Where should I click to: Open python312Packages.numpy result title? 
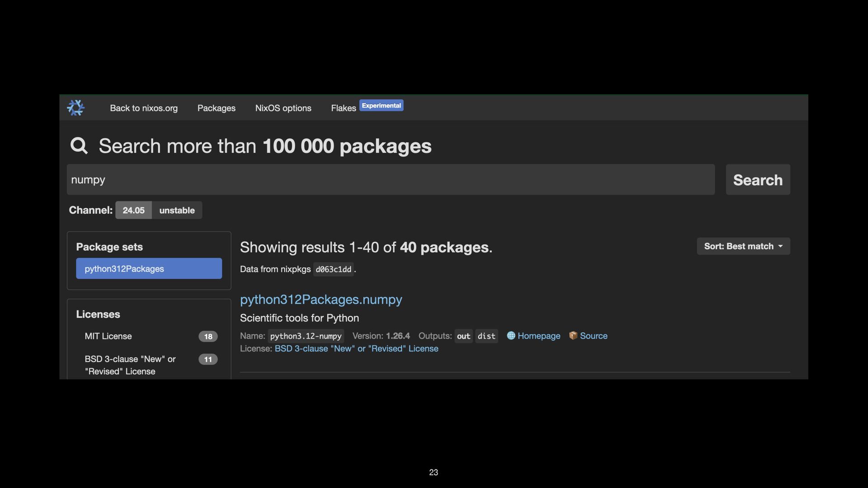(x=321, y=299)
